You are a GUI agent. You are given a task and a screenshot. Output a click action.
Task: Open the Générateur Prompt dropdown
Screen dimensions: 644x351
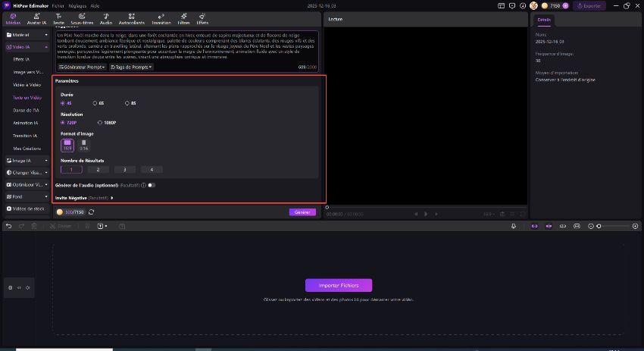click(x=82, y=67)
